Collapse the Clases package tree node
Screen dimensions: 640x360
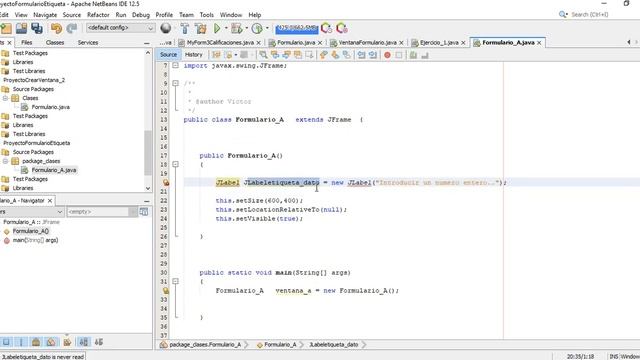coord(5,98)
